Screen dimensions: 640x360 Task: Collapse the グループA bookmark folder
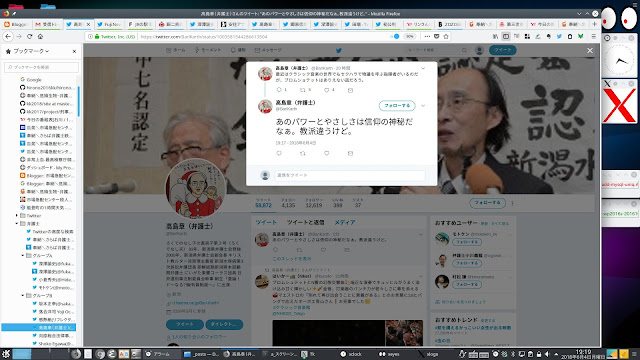[23, 256]
